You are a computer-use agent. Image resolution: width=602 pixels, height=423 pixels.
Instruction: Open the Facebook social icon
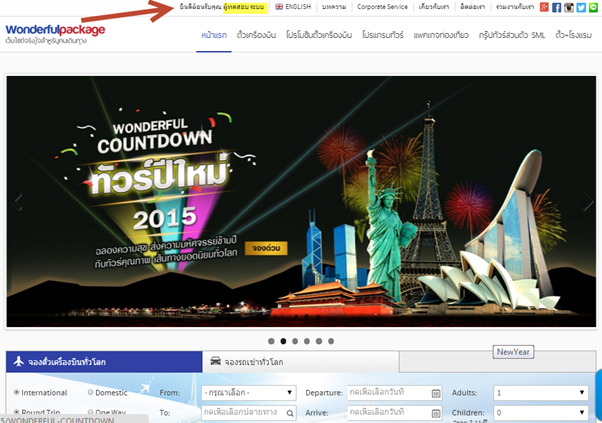tap(556, 7)
